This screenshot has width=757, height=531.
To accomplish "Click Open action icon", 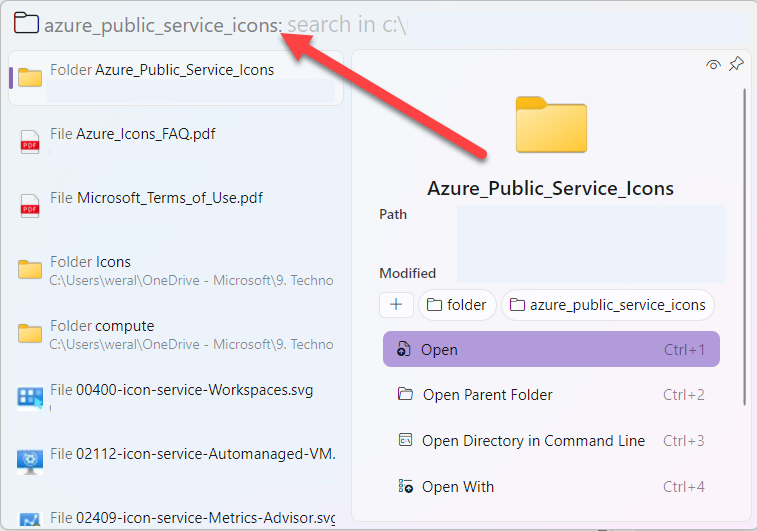I will pyautogui.click(x=404, y=349).
